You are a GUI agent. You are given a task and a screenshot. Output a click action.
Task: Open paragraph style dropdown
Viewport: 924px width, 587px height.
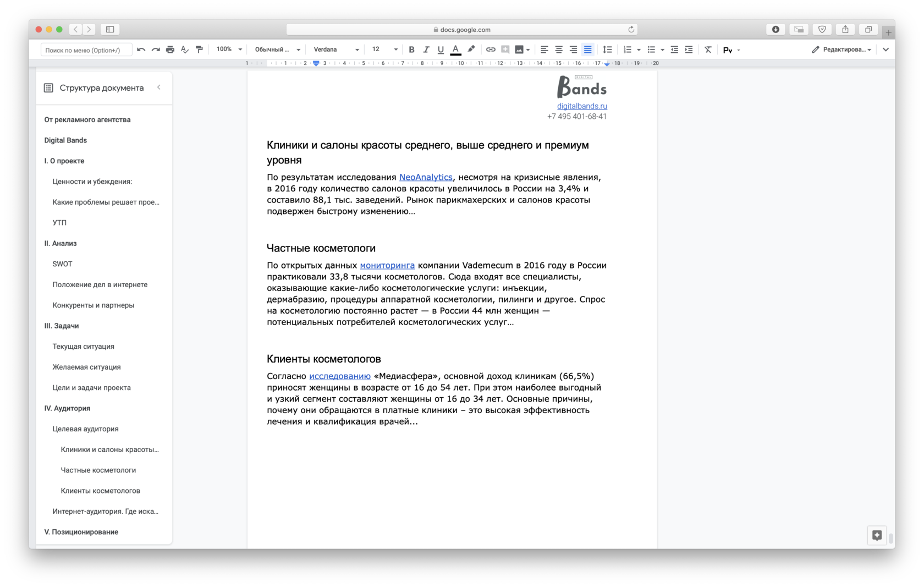tap(277, 50)
